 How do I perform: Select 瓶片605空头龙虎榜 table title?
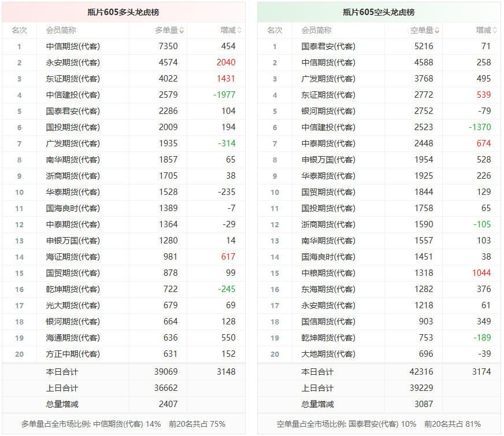[x=379, y=12]
